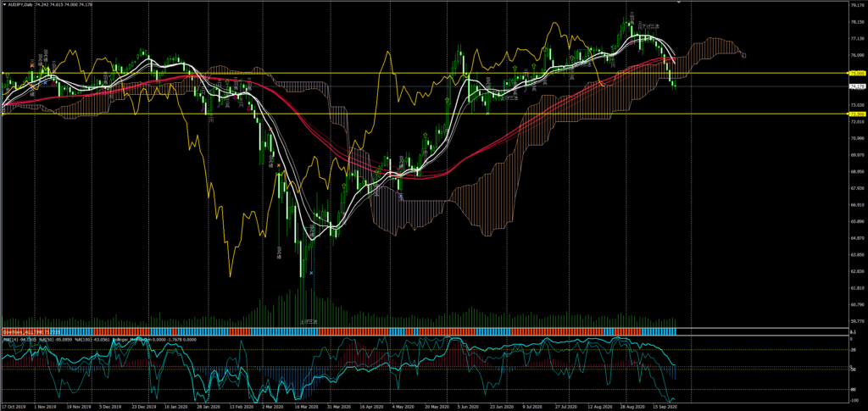The image size is (868, 411).
Task: Click the 72.500 yellow price label
Action: point(856,114)
